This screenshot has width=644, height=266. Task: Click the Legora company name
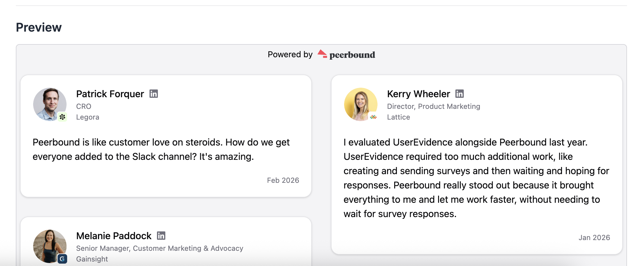coord(88,117)
